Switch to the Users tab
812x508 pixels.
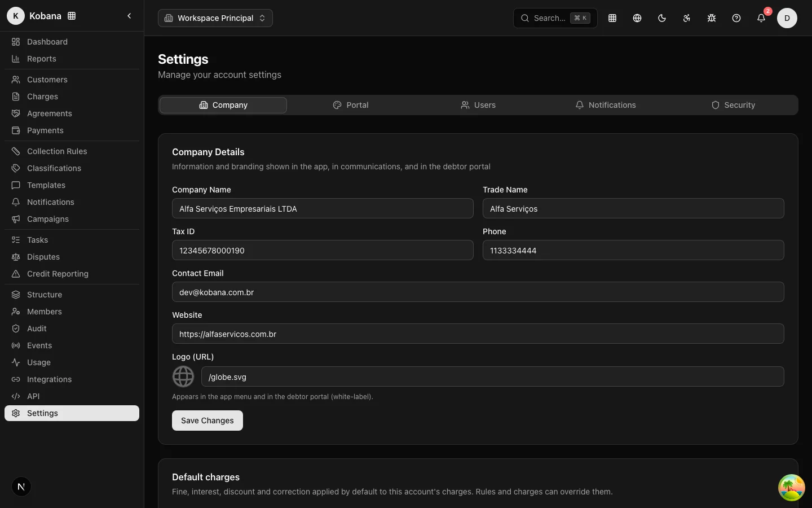(x=478, y=105)
